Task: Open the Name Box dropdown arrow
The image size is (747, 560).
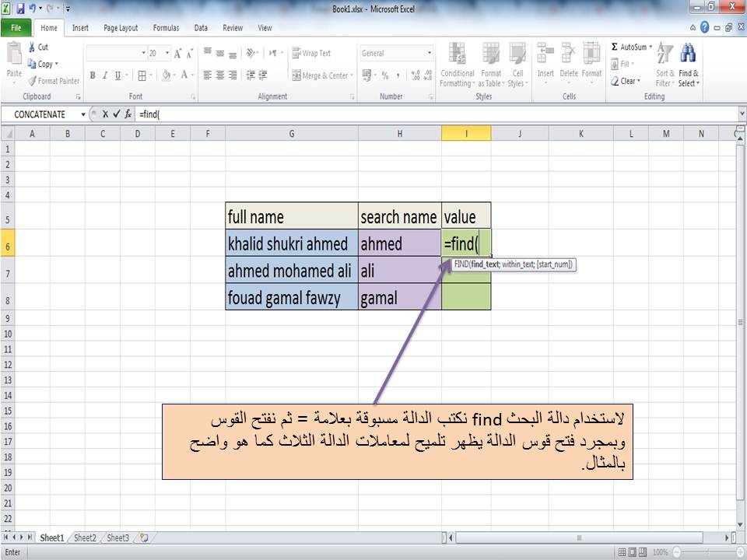Action: (x=83, y=114)
